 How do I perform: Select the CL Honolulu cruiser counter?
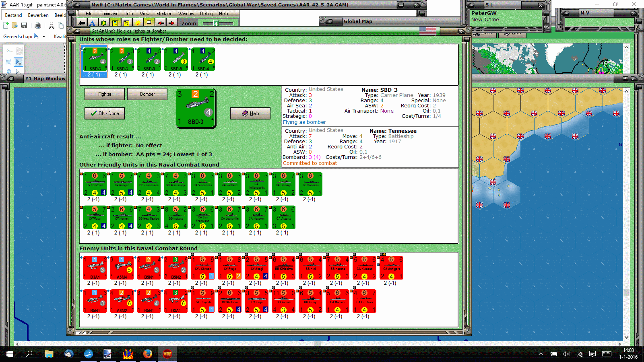[x=310, y=184]
